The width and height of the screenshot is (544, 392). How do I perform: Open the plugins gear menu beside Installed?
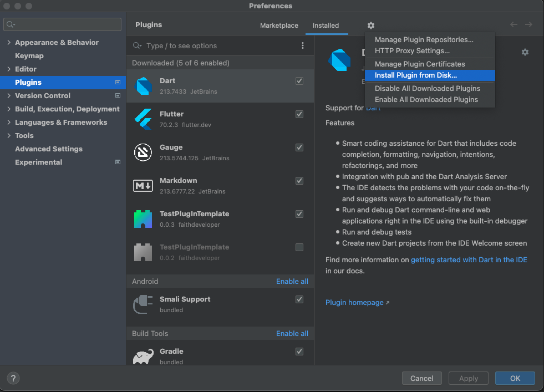pos(371,26)
